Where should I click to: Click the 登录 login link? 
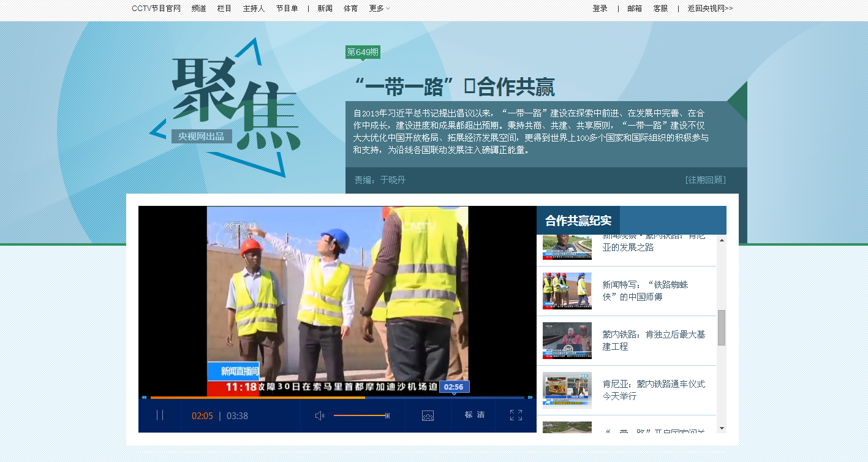point(600,9)
